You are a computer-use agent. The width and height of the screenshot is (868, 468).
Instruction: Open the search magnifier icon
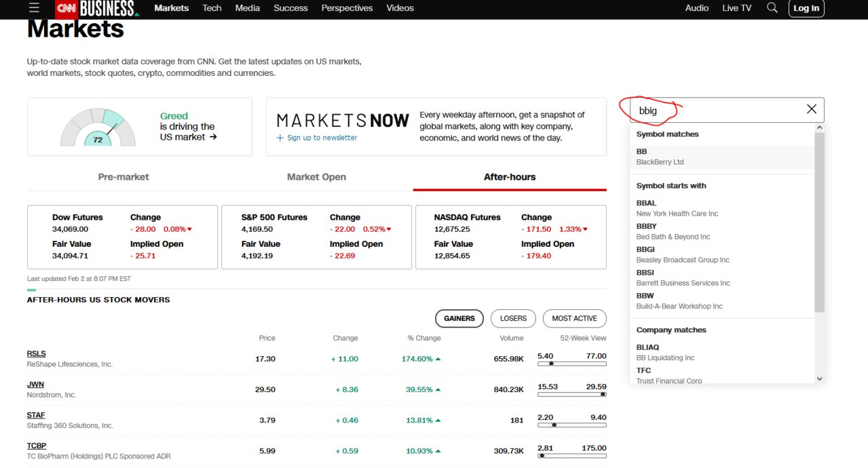pyautogui.click(x=772, y=8)
